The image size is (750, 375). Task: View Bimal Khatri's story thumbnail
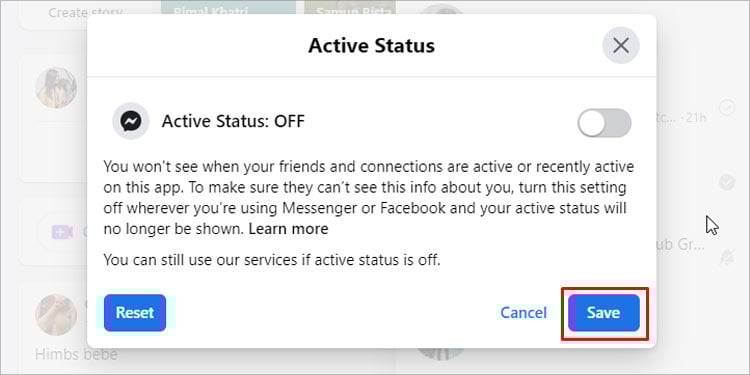(228, 10)
